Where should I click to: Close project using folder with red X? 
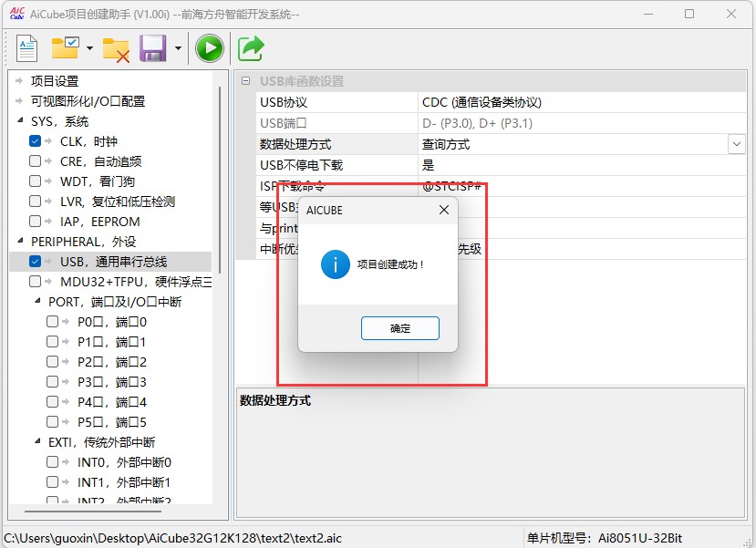click(116, 49)
